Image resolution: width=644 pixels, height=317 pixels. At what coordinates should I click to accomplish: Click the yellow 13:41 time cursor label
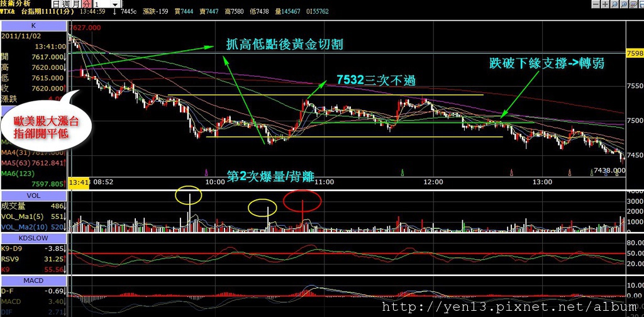[x=80, y=182]
